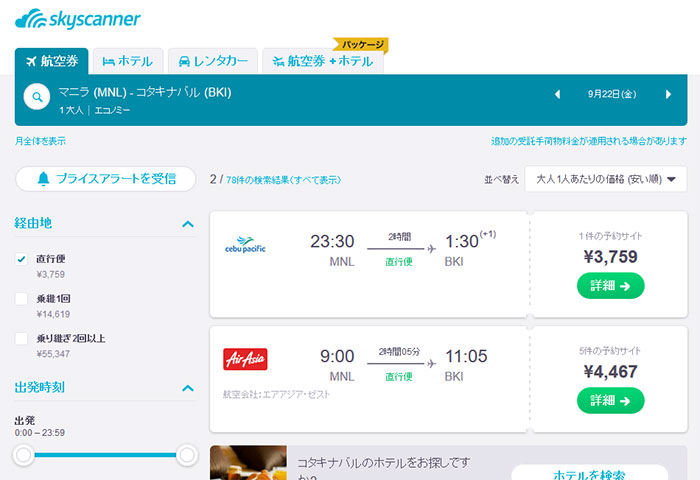Viewport: 700px width, 480px height.
Task: Click the right departure time slider handle
Action: tap(187, 455)
